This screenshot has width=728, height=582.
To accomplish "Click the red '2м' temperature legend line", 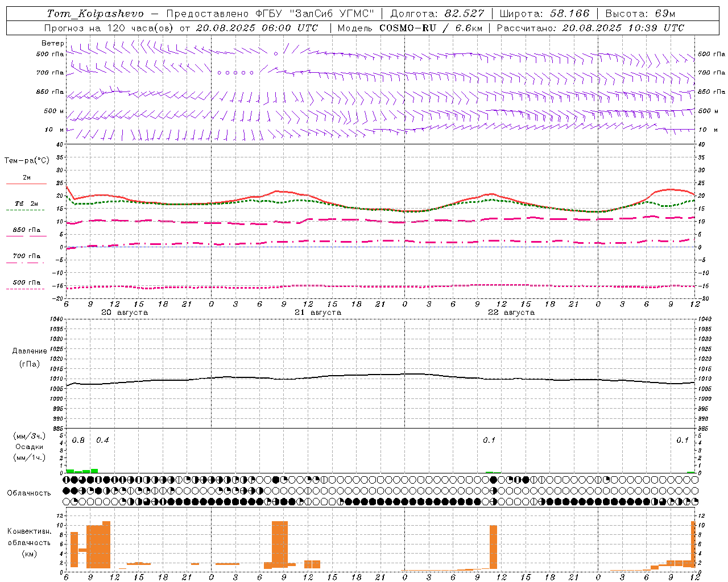I will click(26, 184).
